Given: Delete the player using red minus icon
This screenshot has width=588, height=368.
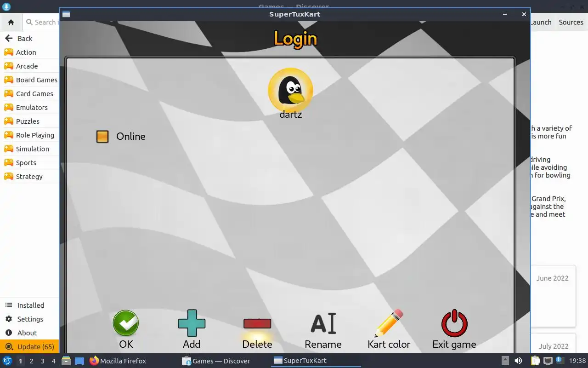Looking at the screenshot, I should pyautogui.click(x=257, y=323).
